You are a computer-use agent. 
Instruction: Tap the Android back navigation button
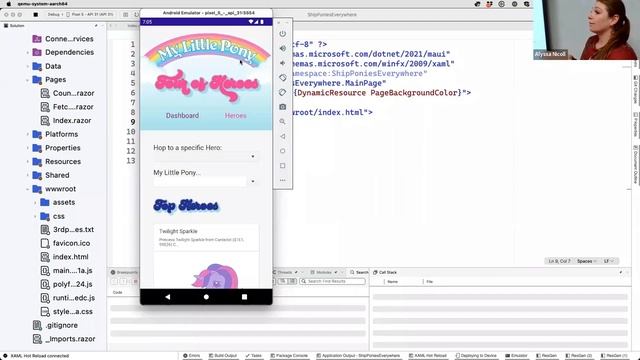click(168, 297)
